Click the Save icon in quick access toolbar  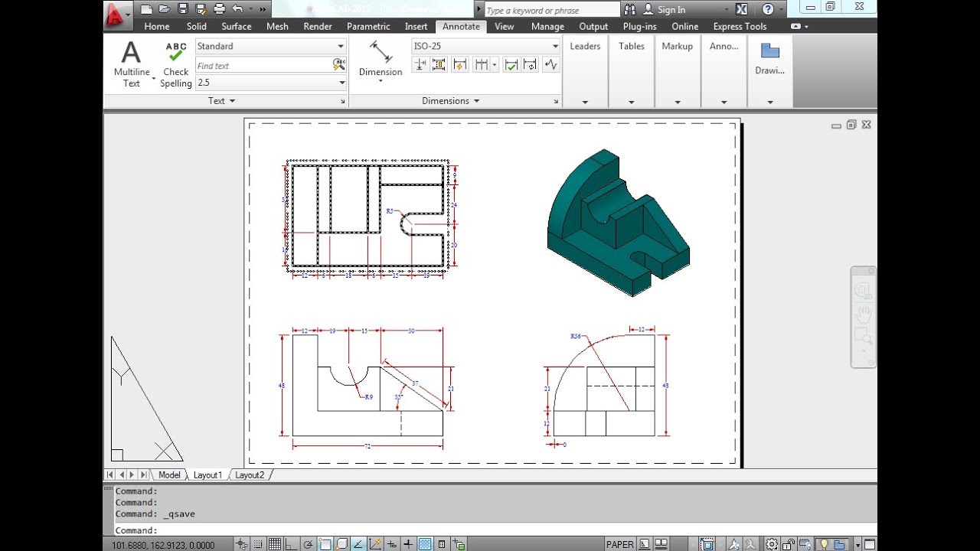point(183,9)
